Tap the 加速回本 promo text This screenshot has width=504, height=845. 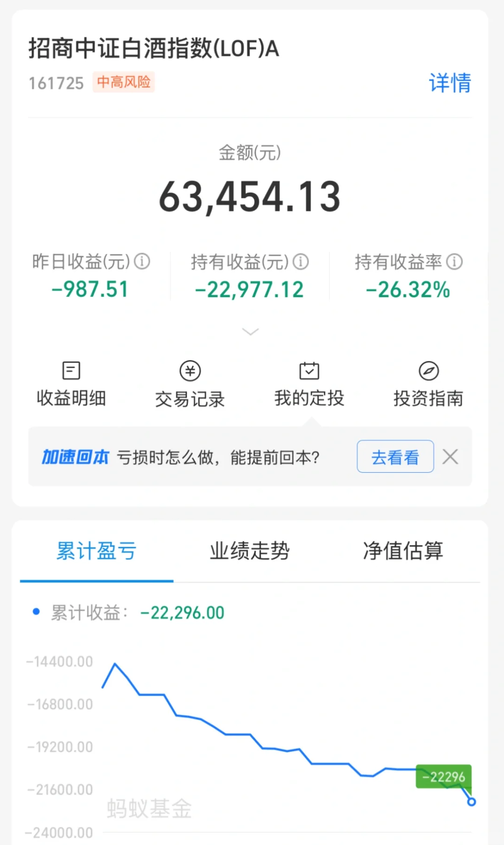pos(75,457)
